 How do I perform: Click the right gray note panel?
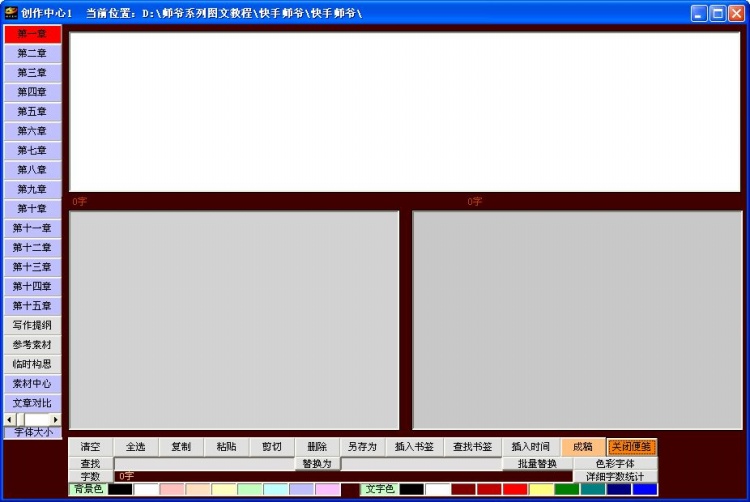(x=577, y=320)
